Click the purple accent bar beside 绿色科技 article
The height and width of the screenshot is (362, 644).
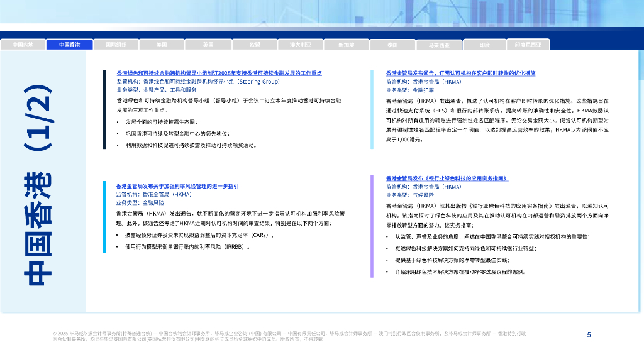(372, 226)
